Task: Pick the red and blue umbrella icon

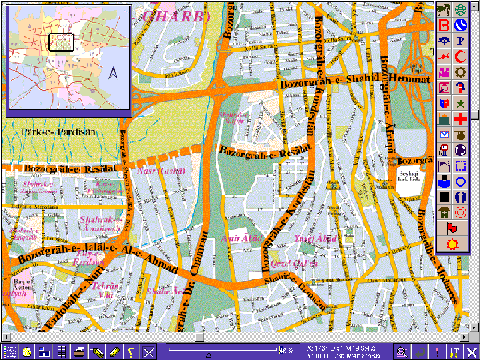Action: tap(461, 88)
